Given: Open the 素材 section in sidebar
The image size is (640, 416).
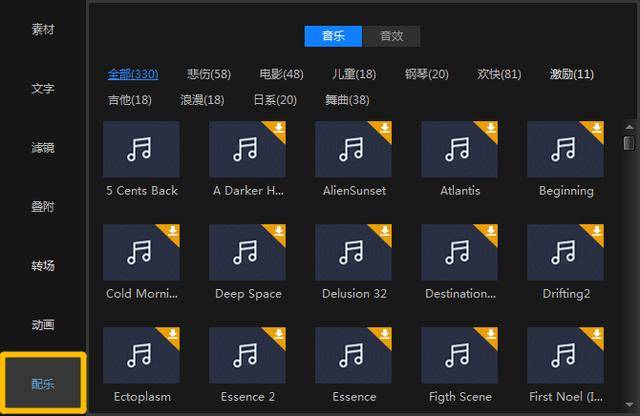Looking at the screenshot, I should point(43,29).
